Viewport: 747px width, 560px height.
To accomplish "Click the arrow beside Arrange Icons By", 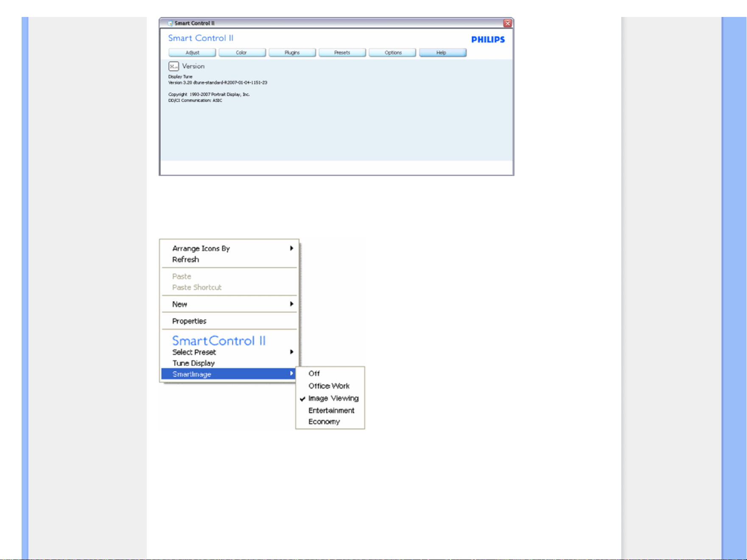I will [x=291, y=248].
